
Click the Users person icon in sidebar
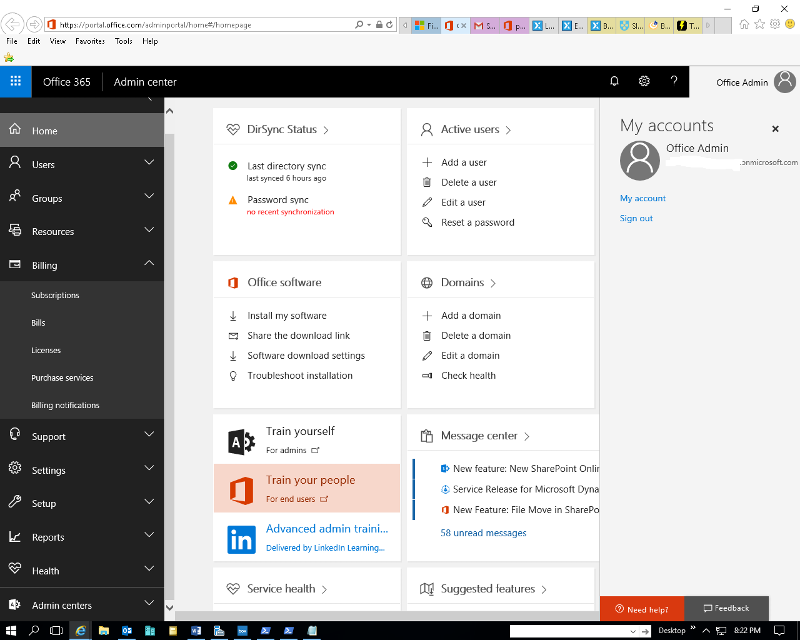pos(15,162)
